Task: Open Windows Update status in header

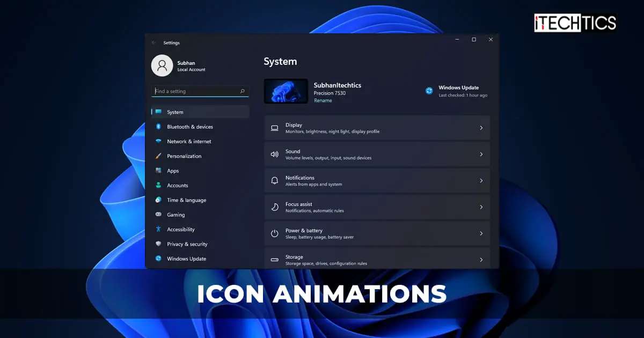Action: [x=457, y=91]
